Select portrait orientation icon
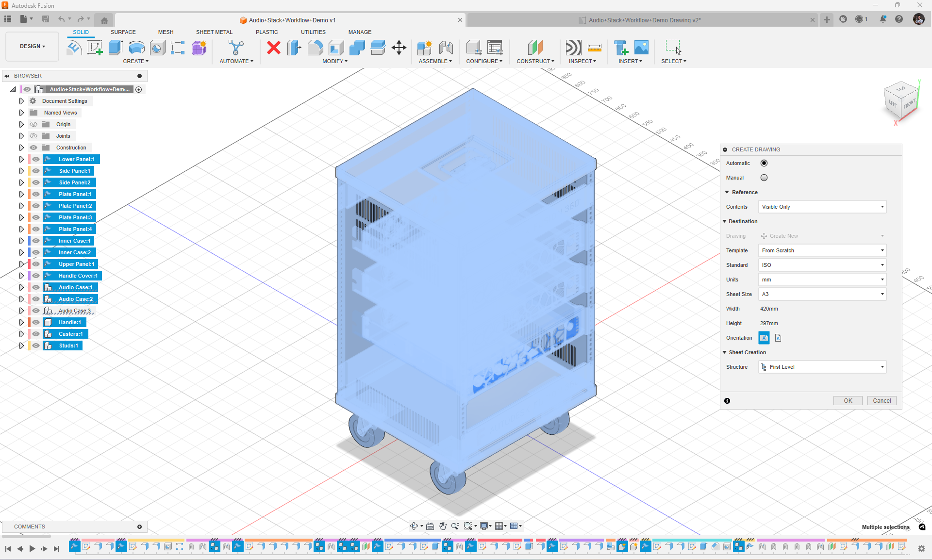 coord(778,338)
